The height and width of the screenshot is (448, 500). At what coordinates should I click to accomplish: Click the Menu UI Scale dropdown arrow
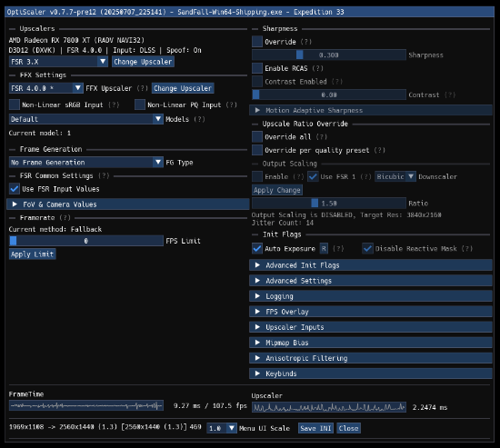coord(232,428)
